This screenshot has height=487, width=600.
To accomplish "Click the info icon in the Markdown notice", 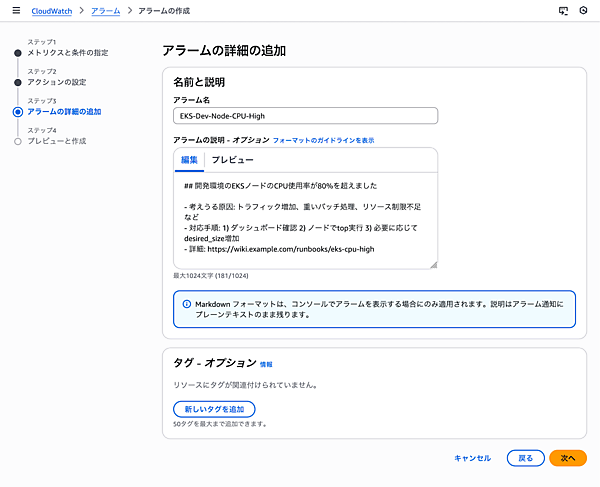I will tap(186, 303).
